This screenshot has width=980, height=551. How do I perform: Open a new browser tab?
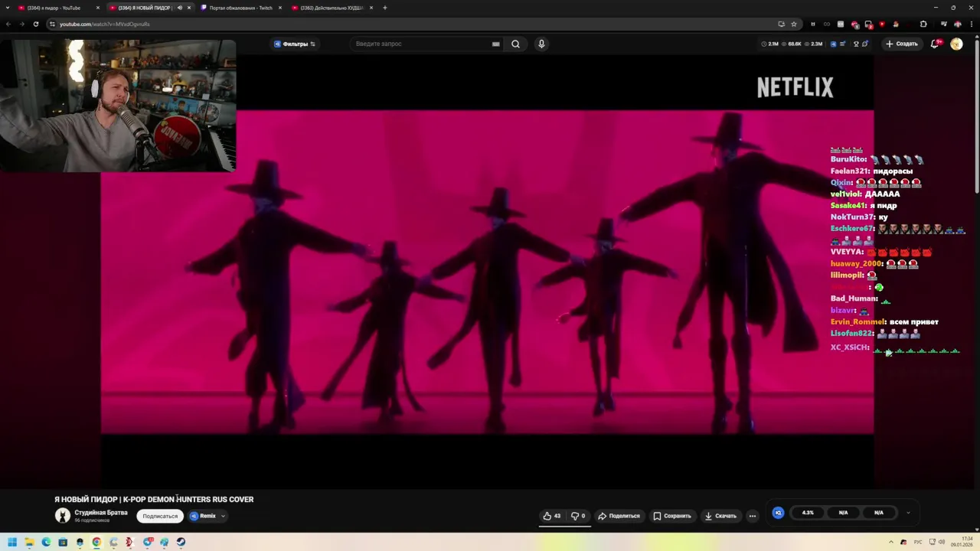tap(385, 8)
